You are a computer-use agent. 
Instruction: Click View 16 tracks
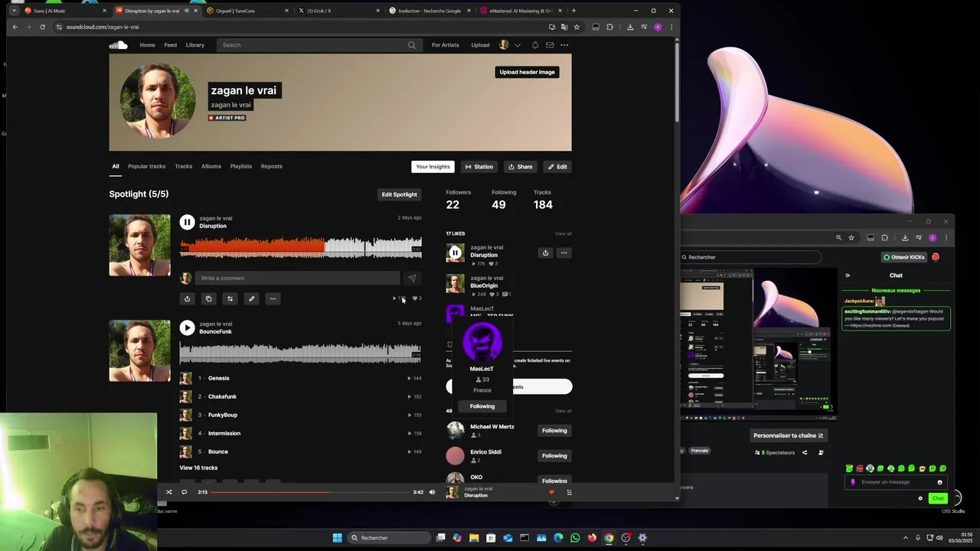coord(198,468)
